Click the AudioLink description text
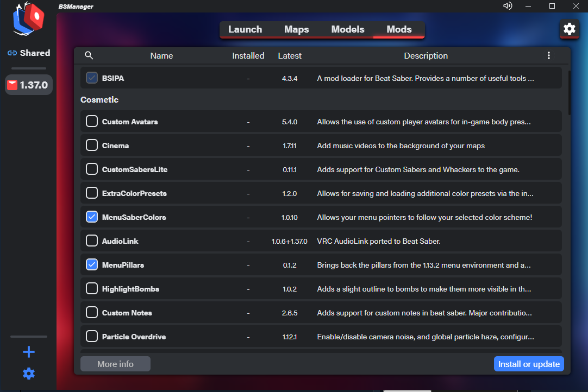The height and width of the screenshot is (392, 588). [x=379, y=242]
